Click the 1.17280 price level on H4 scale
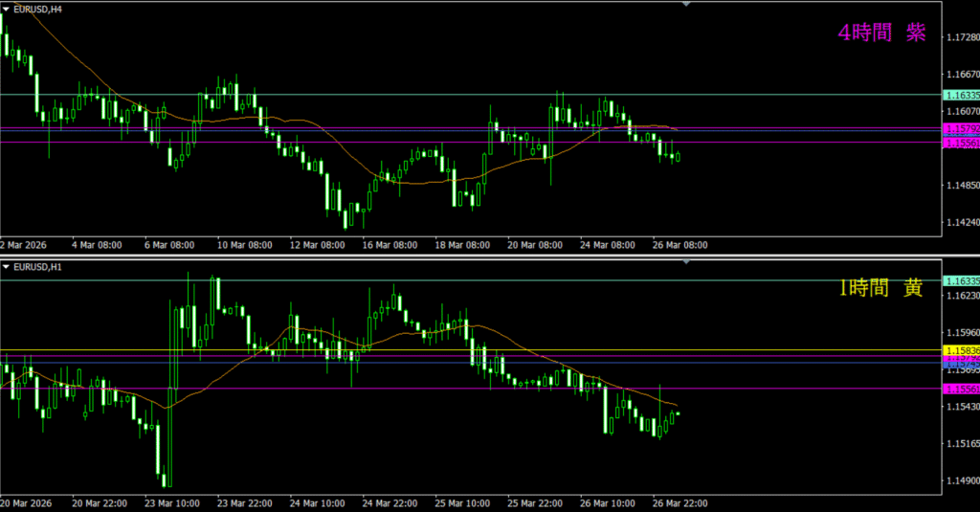This screenshot has height=512, width=980. 962,37
